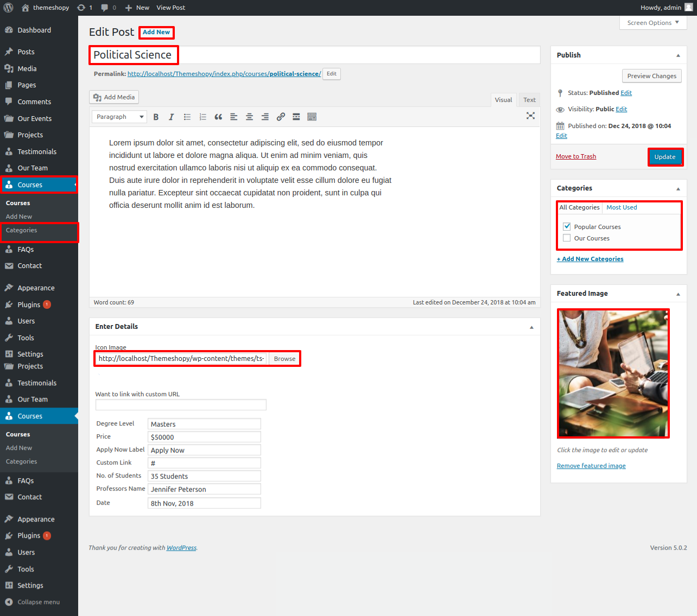The image size is (697, 616).
Task: Select the Most Used categories tab
Action: (622, 207)
